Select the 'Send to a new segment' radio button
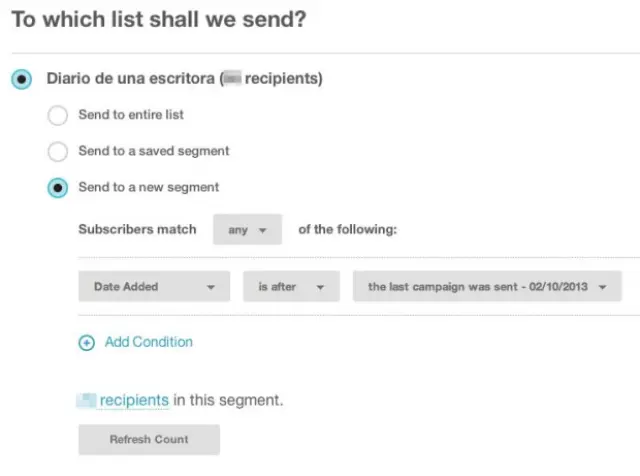This screenshot has width=640, height=476. click(58, 187)
